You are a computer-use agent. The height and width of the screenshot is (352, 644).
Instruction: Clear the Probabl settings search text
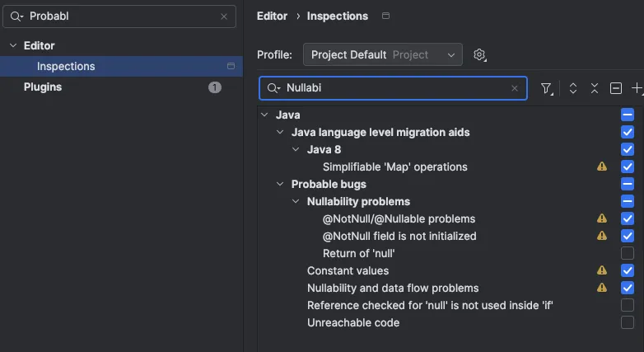(223, 16)
